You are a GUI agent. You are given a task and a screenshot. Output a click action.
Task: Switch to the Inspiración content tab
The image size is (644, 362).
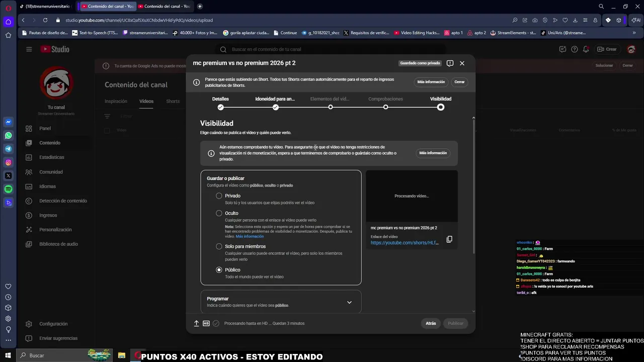pos(116,101)
